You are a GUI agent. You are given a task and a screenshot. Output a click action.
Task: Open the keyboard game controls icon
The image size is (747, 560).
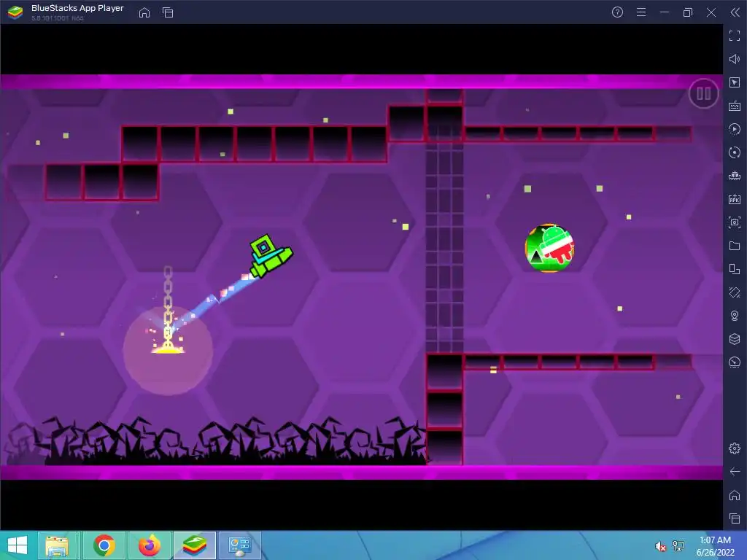click(x=735, y=106)
